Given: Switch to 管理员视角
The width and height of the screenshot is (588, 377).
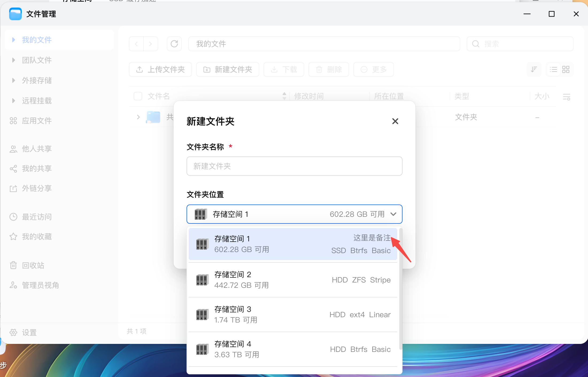Looking at the screenshot, I should tap(34, 285).
